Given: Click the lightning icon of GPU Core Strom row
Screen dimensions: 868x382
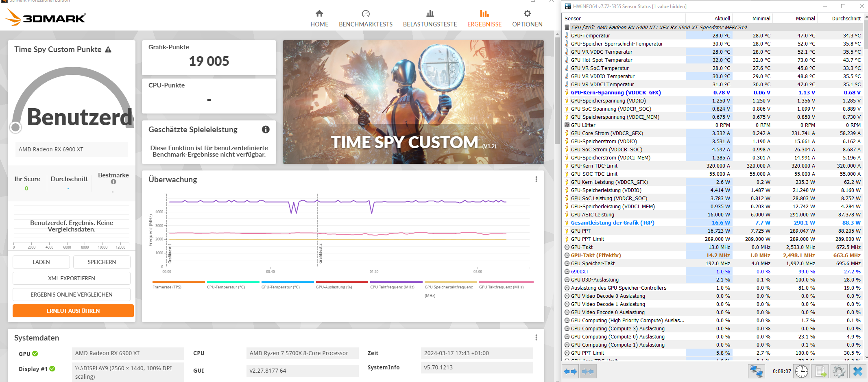Looking at the screenshot, I should (x=567, y=133).
